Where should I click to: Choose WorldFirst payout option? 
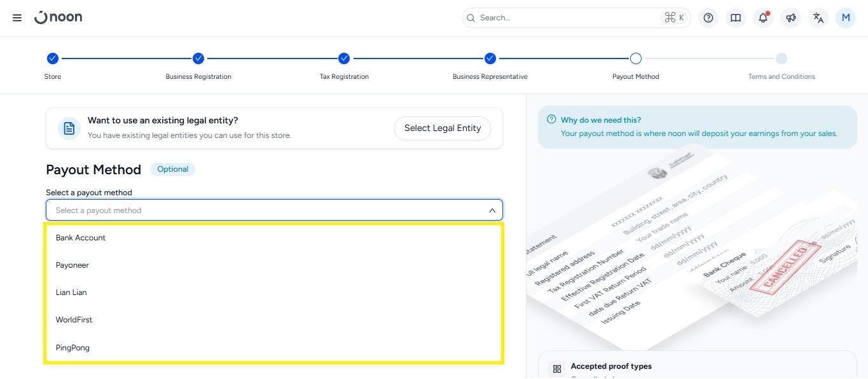point(274,320)
